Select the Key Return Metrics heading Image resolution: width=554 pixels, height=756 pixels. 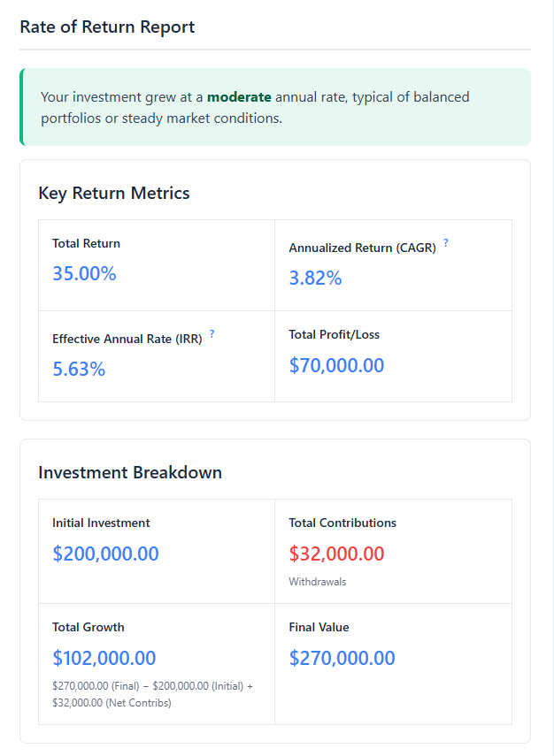click(113, 193)
